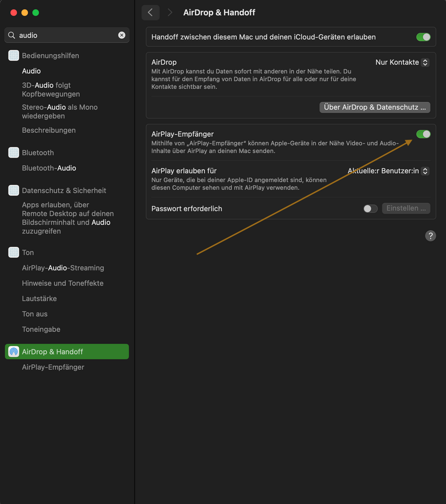Open the Ton aus result

point(35,314)
